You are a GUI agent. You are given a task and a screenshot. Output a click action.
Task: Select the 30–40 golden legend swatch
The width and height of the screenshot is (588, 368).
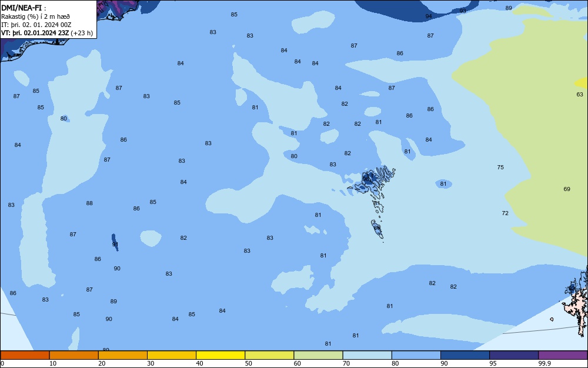[172, 355]
